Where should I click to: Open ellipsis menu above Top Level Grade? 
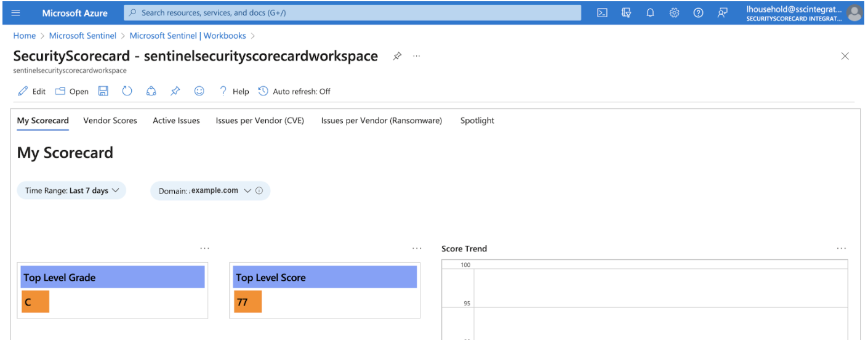[x=204, y=248]
